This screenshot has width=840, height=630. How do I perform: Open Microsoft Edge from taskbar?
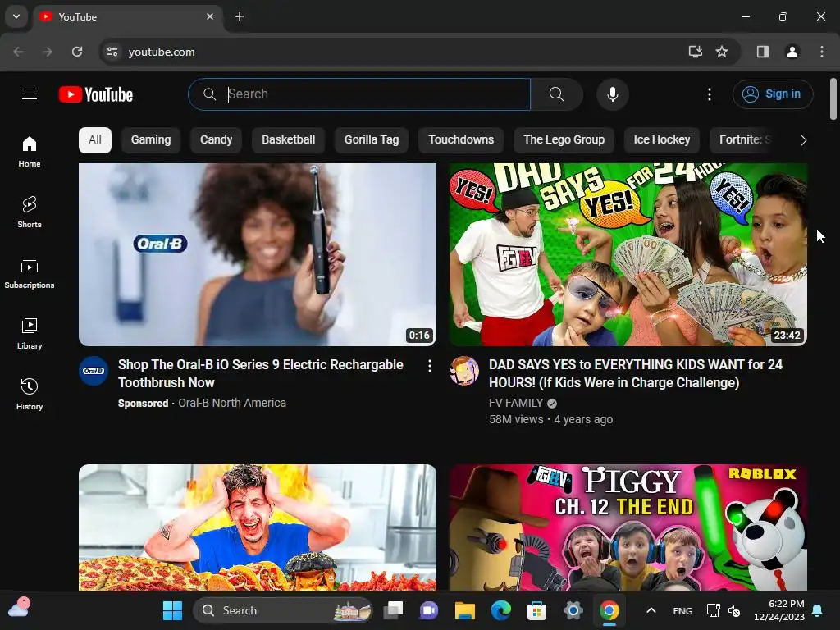[501, 610]
